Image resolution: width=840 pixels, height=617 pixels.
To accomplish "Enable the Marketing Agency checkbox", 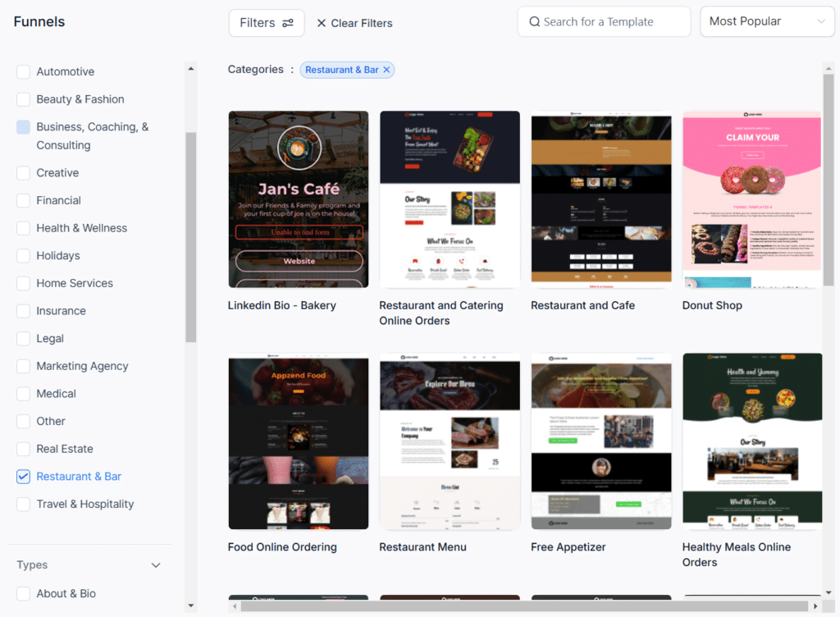I will 23,366.
